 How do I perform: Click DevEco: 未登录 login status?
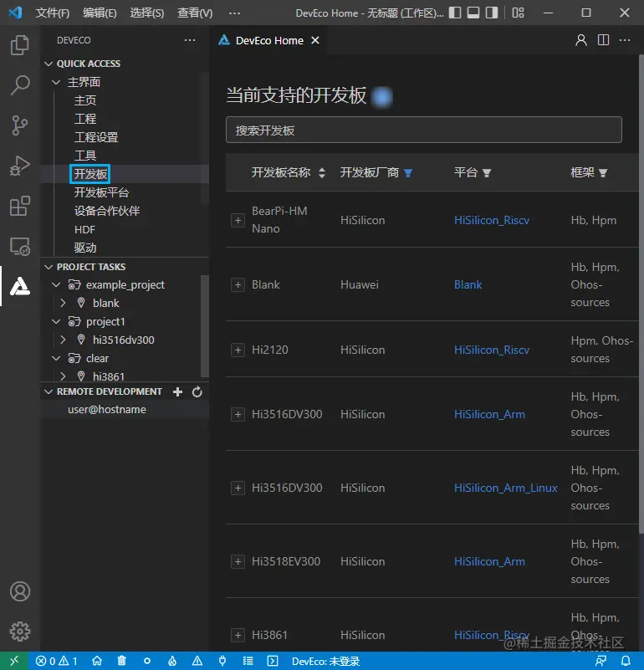pos(325,661)
